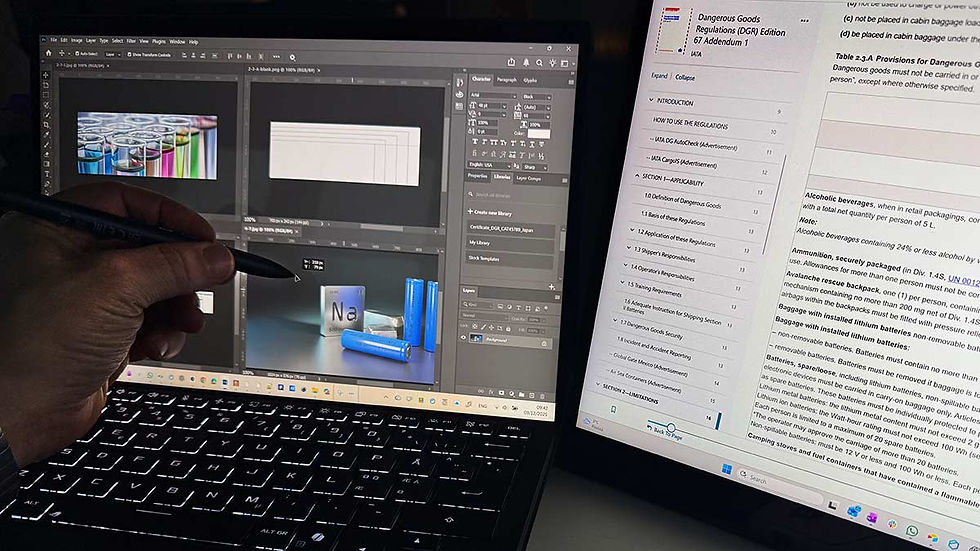
Task: Open the Photoshop Window menu
Action: [178, 42]
